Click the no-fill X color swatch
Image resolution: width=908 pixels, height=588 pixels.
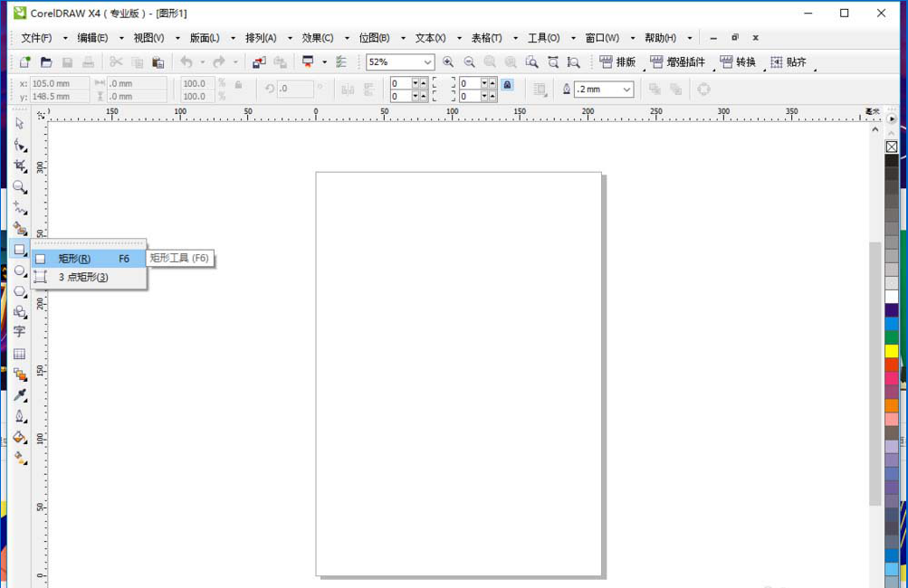pyautogui.click(x=892, y=147)
